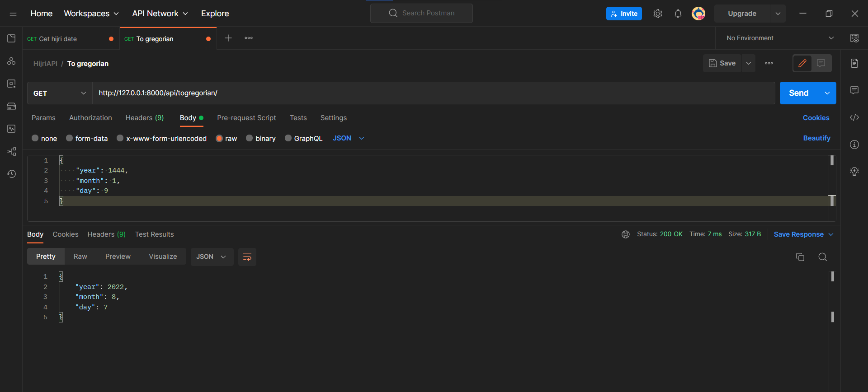This screenshot has height=392, width=868.
Task: Open settings gear icon
Action: 658,14
